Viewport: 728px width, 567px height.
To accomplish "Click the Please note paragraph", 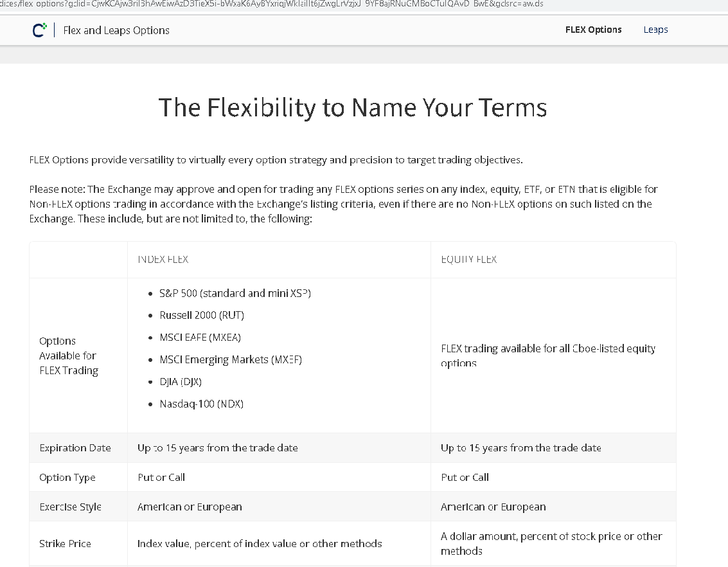I will point(344,204).
